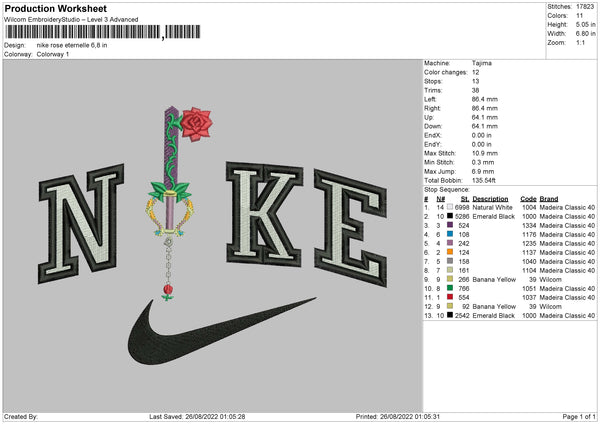Click the embroidered letter K in the preview
This screenshot has height=424, width=600.
pos(264,214)
